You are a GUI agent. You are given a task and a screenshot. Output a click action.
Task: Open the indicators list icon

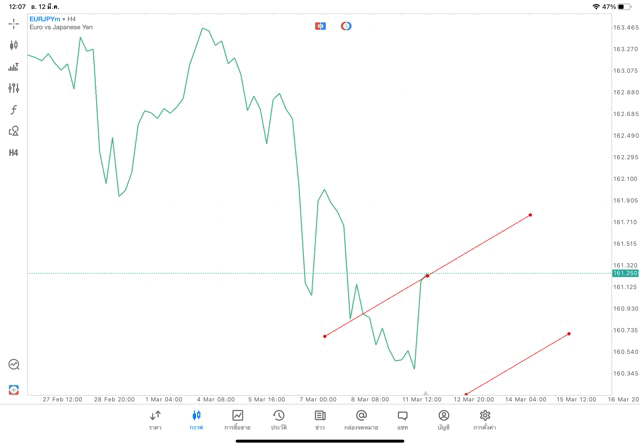pos(14,67)
